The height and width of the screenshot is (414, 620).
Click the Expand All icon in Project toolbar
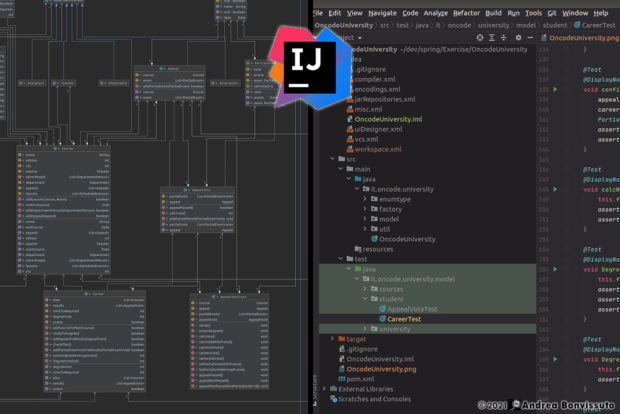coord(491,38)
